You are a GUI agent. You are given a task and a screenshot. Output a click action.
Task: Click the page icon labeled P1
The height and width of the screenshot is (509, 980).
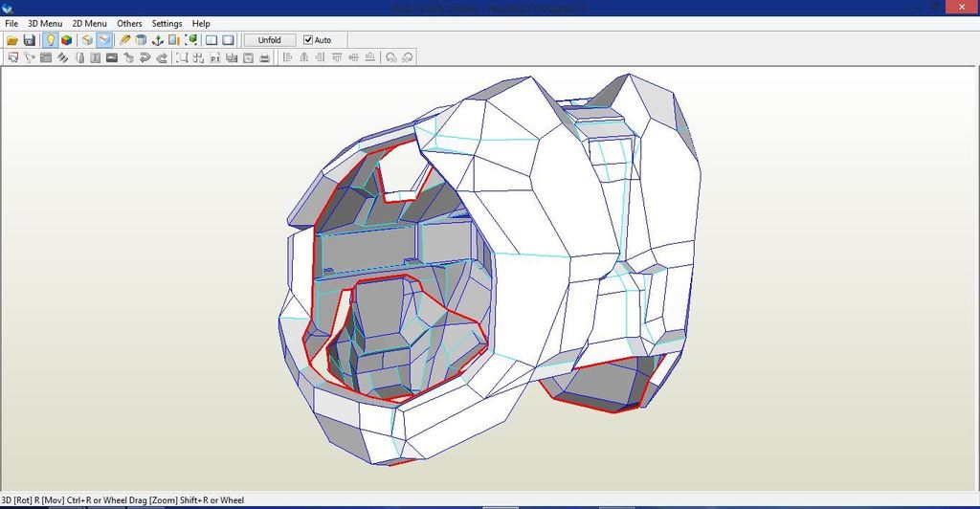[215, 57]
